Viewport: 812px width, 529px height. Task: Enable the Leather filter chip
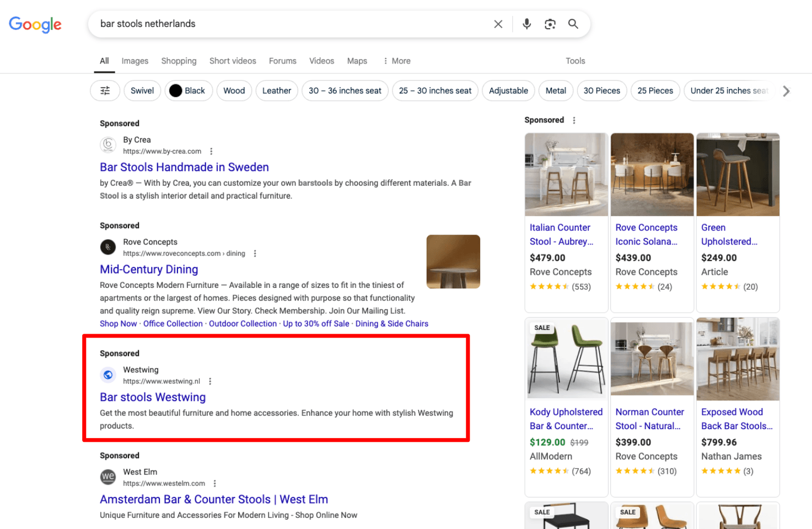tap(276, 90)
